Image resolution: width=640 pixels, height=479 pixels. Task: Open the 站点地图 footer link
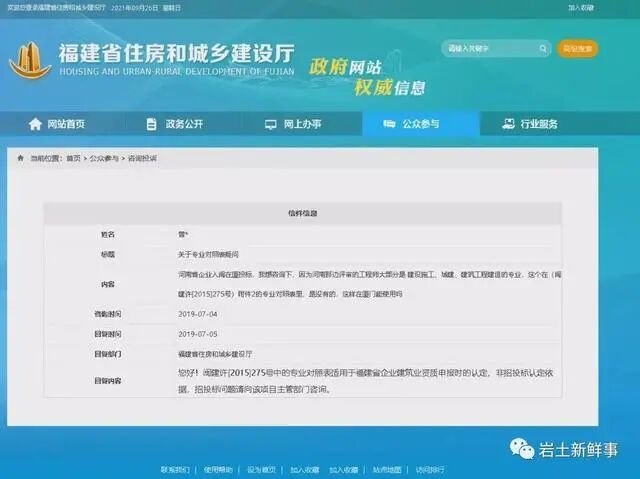click(x=387, y=470)
